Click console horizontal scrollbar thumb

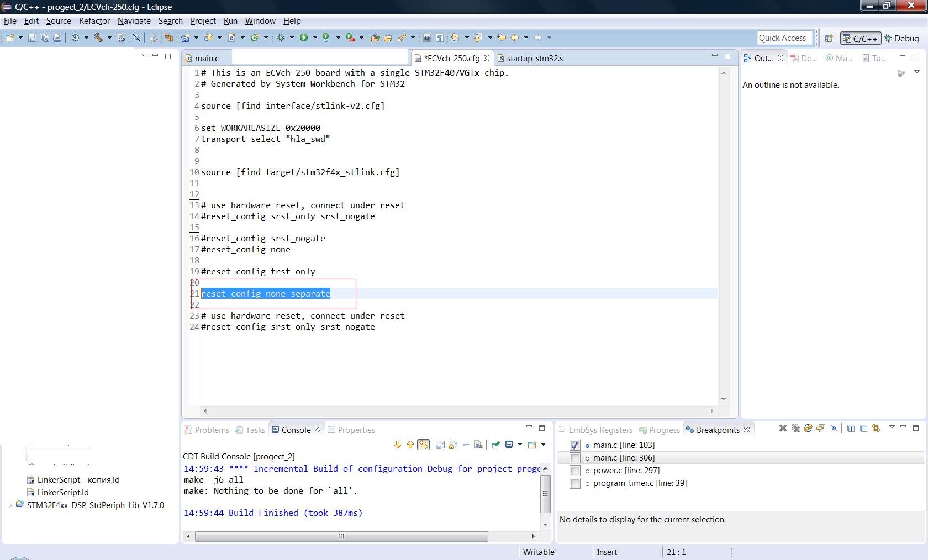pyautogui.click(x=341, y=536)
